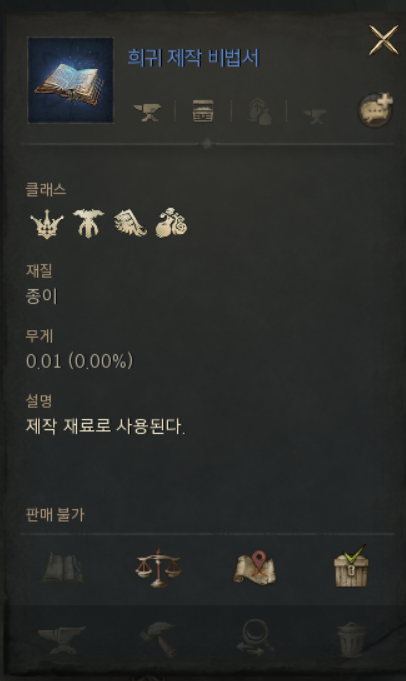Select the potion sack class icon

point(172,223)
